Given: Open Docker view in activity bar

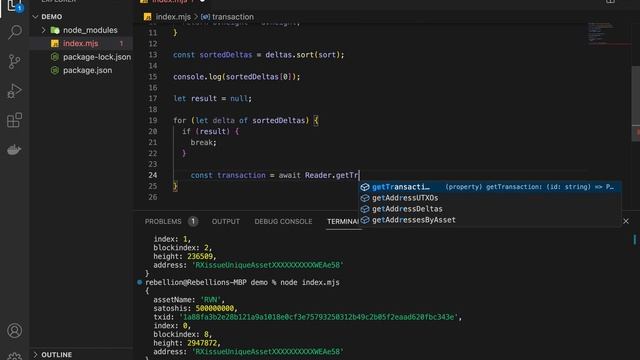Looking at the screenshot, I should pyautogui.click(x=15, y=149).
